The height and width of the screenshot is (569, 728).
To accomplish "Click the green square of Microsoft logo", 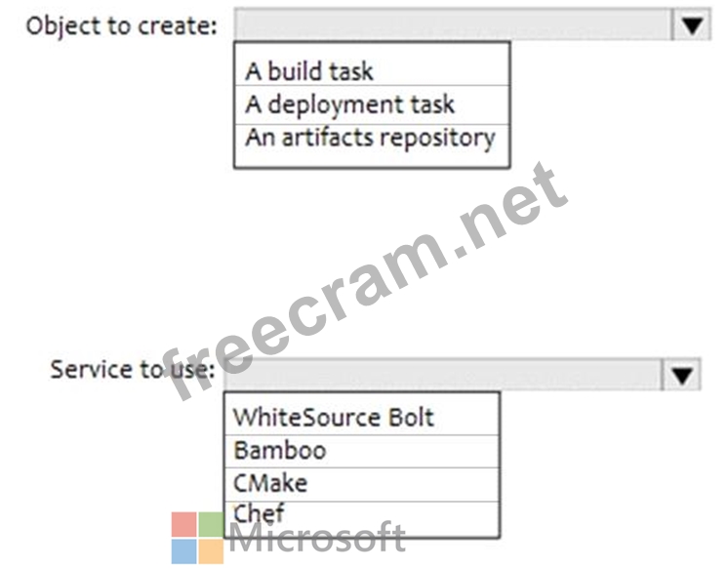I will [x=211, y=524].
